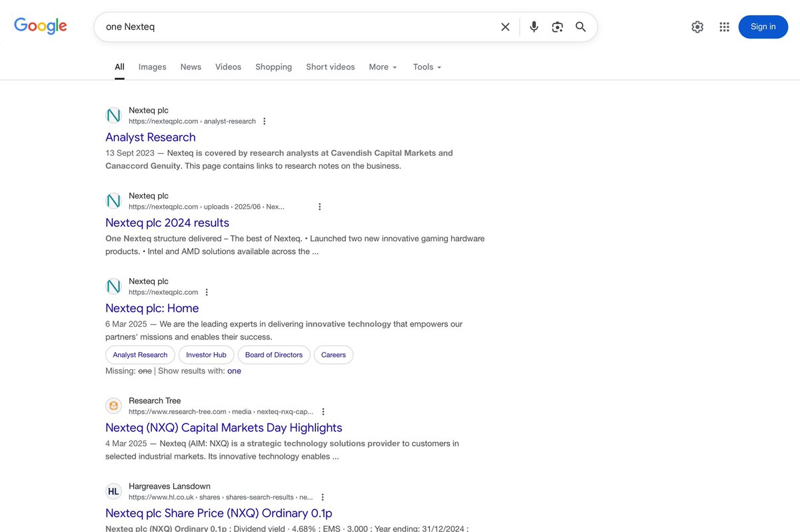Screen dimensions: 800x532
Task: Click the Board of Directors sitelink chip
Action: 274,355
